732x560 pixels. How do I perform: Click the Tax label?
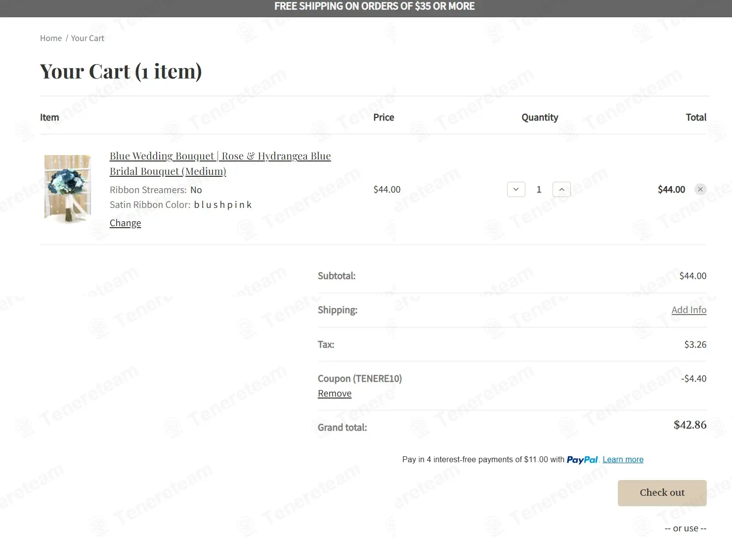coord(326,344)
